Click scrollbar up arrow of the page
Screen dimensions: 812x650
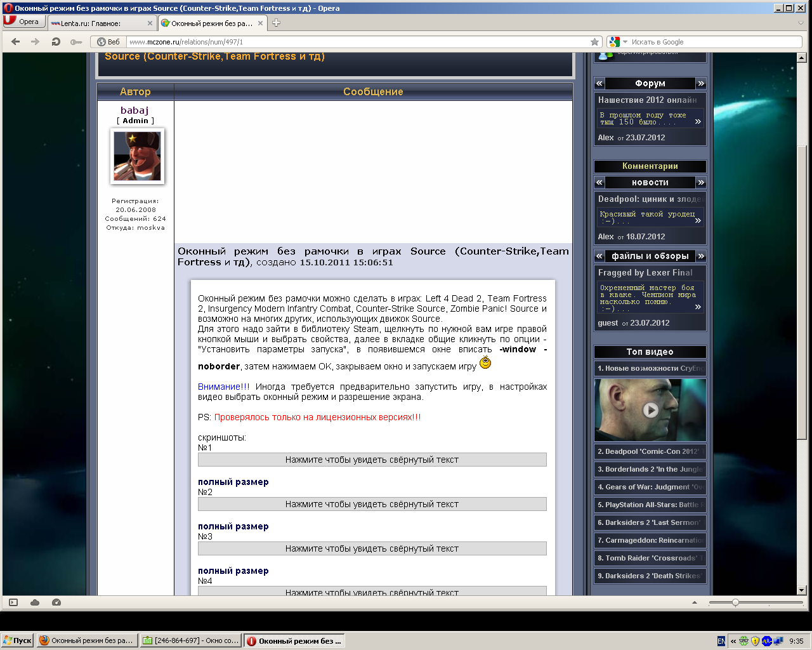point(802,58)
